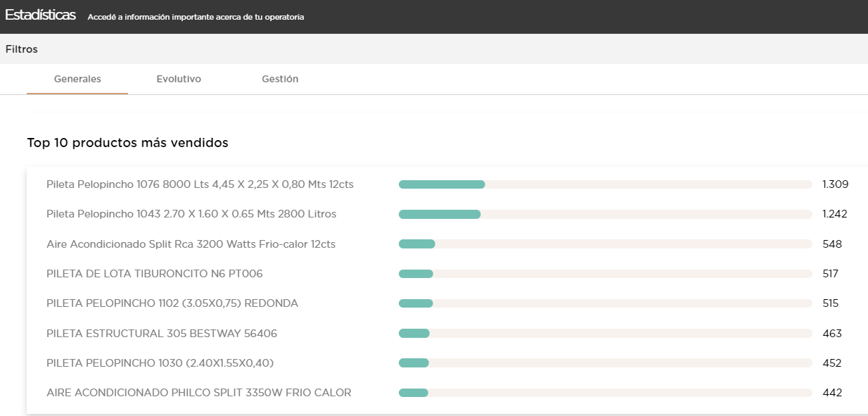This screenshot has width=868, height=416.
Task: Click the sales value 1.309
Action: coord(836,184)
